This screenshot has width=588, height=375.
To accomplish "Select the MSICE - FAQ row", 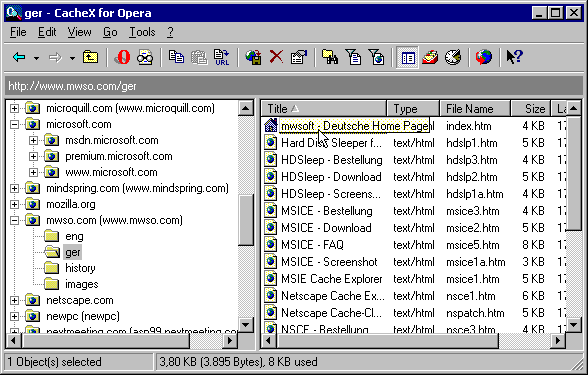I will click(x=414, y=245).
